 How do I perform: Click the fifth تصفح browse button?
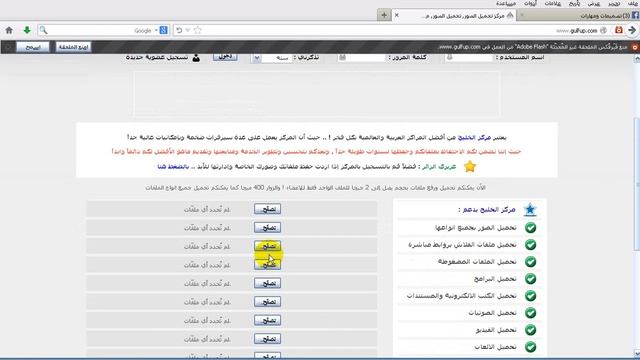(267, 283)
